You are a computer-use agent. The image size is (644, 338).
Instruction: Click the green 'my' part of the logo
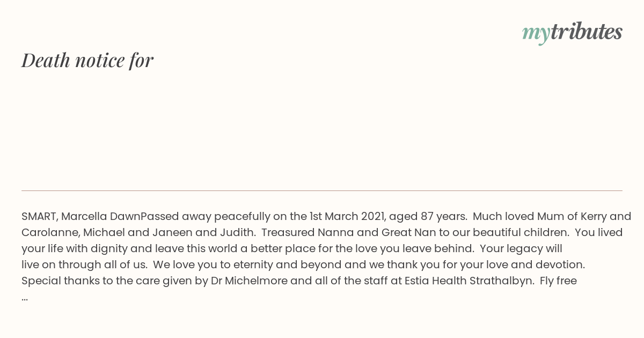coord(536,33)
